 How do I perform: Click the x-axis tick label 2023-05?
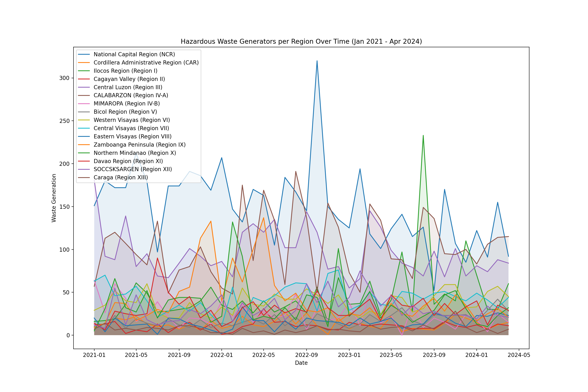tap(391, 355)
